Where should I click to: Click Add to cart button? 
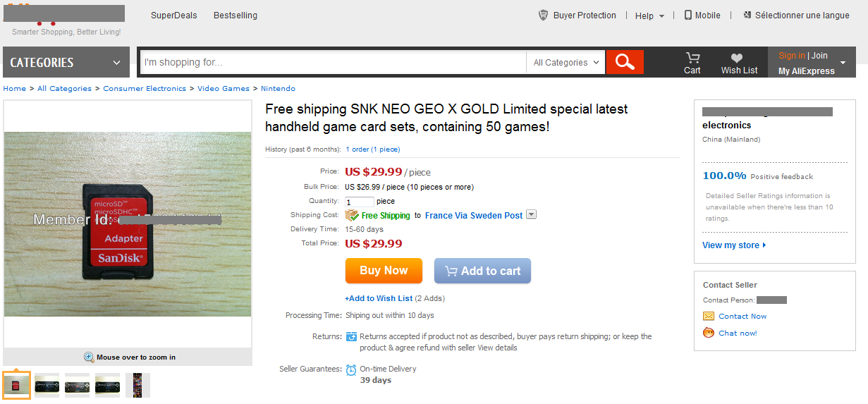coord(482,271)
